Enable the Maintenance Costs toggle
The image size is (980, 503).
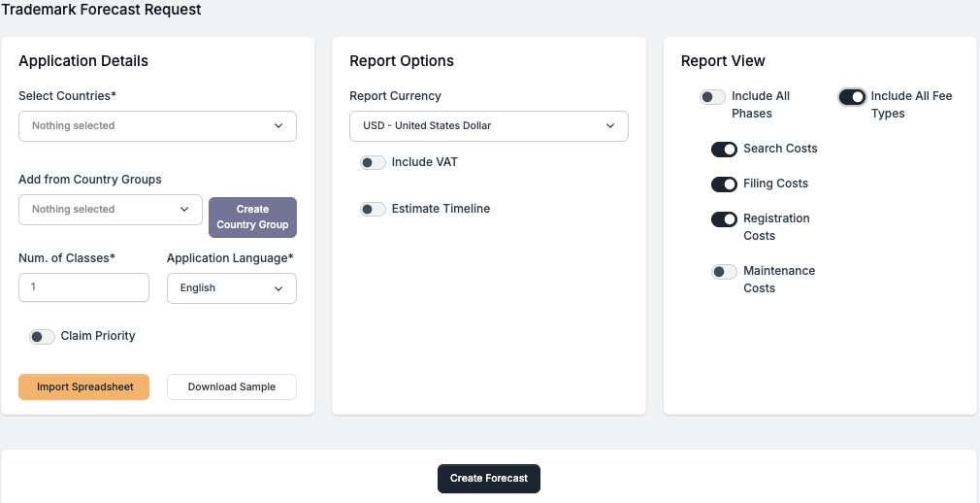(724, 272)
